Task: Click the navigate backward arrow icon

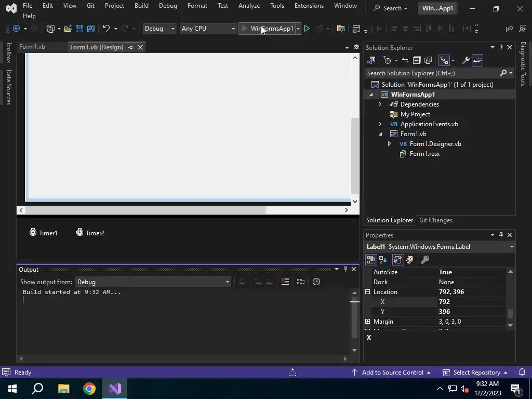Action: (x=16, y=29)
